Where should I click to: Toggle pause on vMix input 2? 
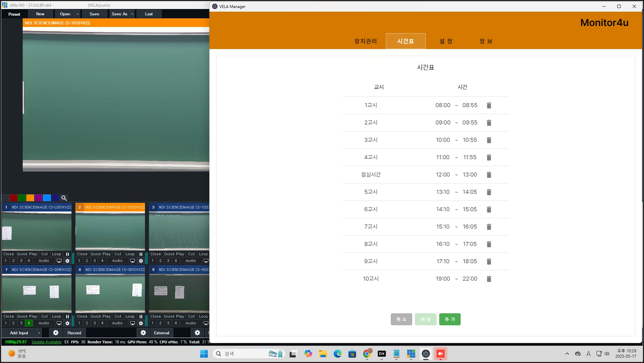pyautogui.click(x=141, y=254)
